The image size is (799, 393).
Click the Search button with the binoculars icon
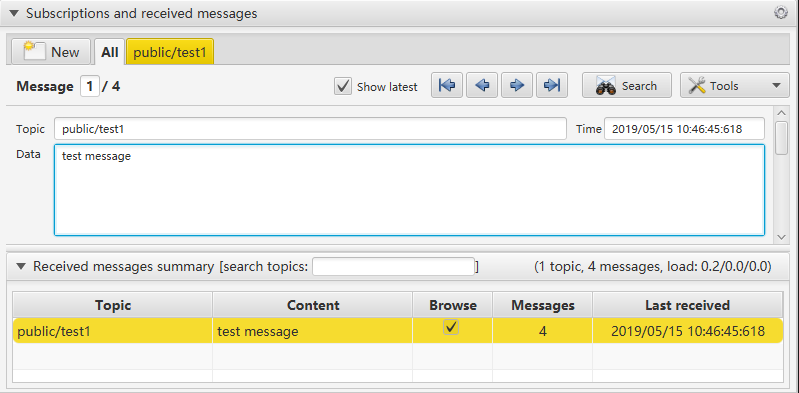click(x=627, y=85)
